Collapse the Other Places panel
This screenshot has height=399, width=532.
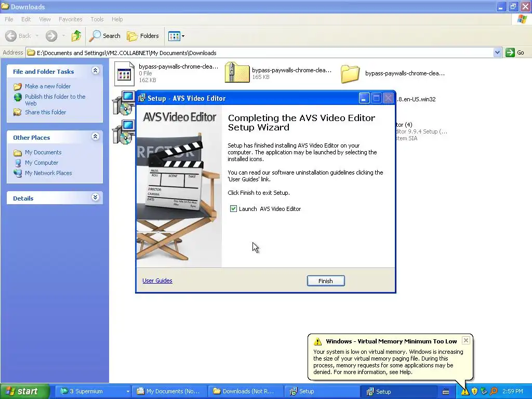[96, 137]
